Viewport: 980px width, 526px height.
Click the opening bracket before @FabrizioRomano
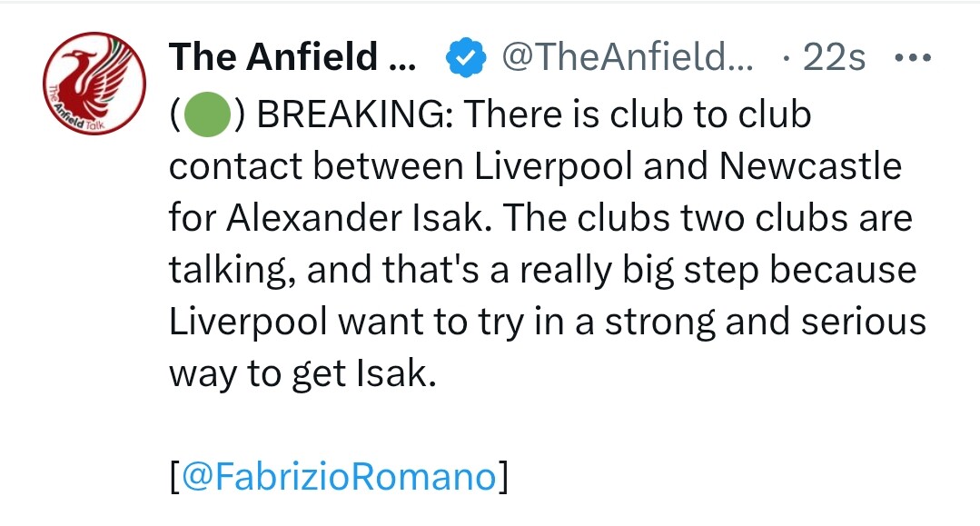click(x=174, y=477)
